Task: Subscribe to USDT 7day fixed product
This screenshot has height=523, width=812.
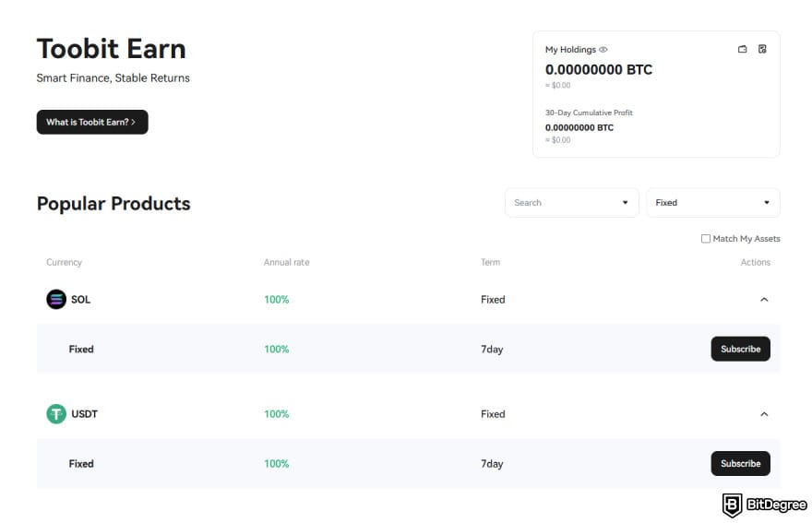Action: click(x=741, y=463)
